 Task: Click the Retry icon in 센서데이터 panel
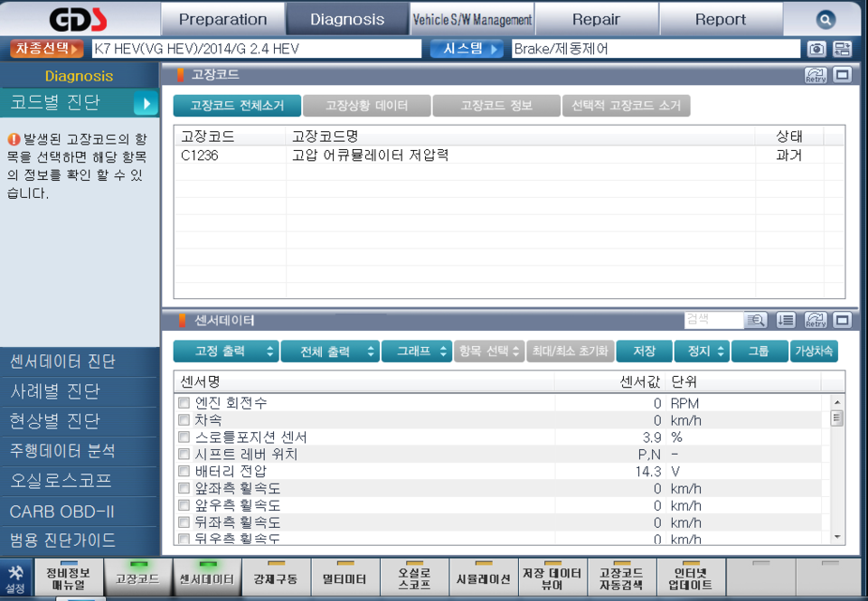coord(816,320)
